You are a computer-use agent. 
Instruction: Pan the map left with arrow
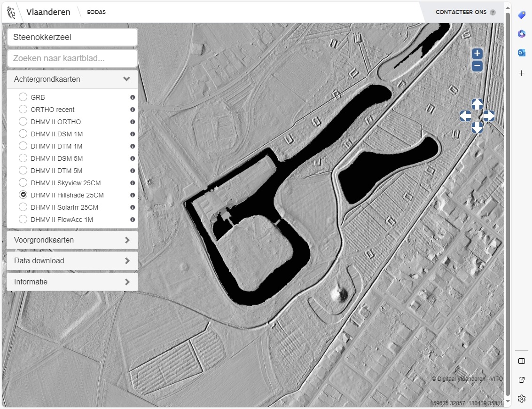pyautogui.click(x=465, y=116)
